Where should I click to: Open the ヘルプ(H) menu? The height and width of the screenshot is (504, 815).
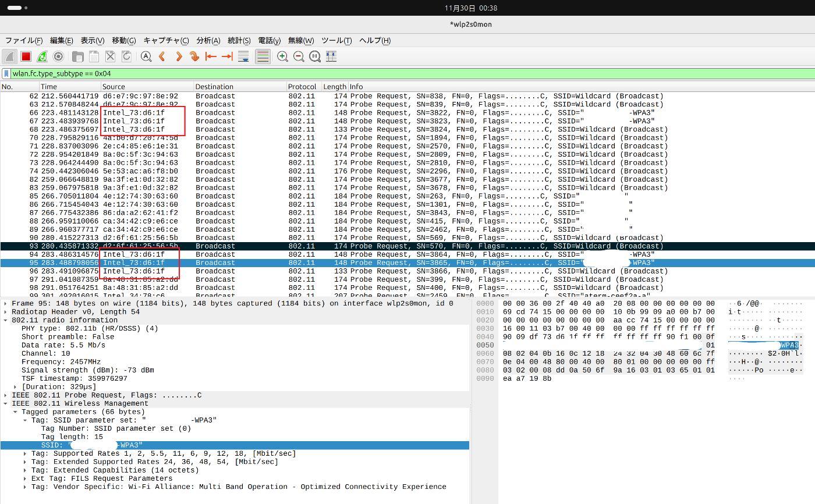pyautogui.click(x=375, y=41)
